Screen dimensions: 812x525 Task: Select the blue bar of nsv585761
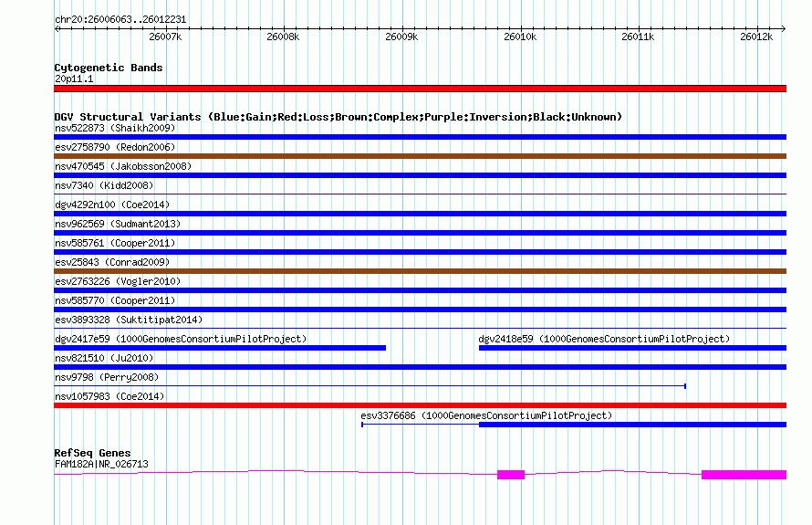(x=420, y=252)
